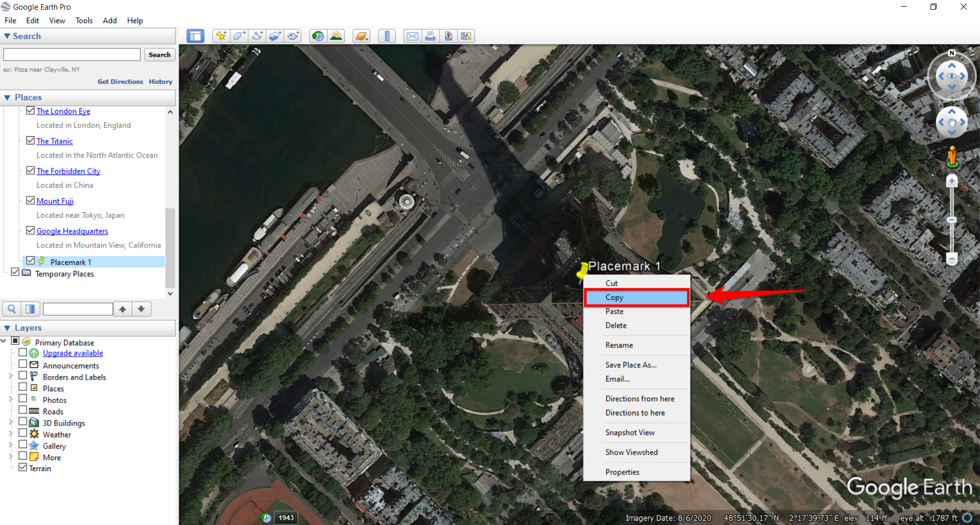Viewport: 980px width, 525px height.
Task: Expand the Weather layer node
Action: click(x=11, y=433)
